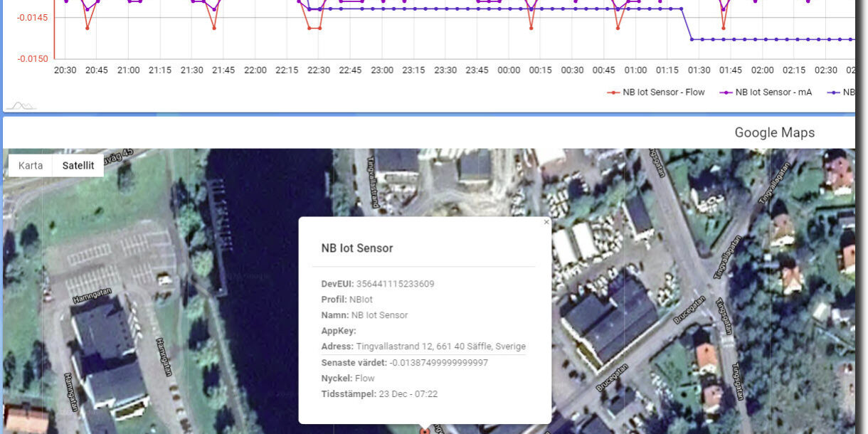The height and width of the screenshot is (434, 868).
Task: Click the blue line drop point near 01:30
Action: pos(692,38)
